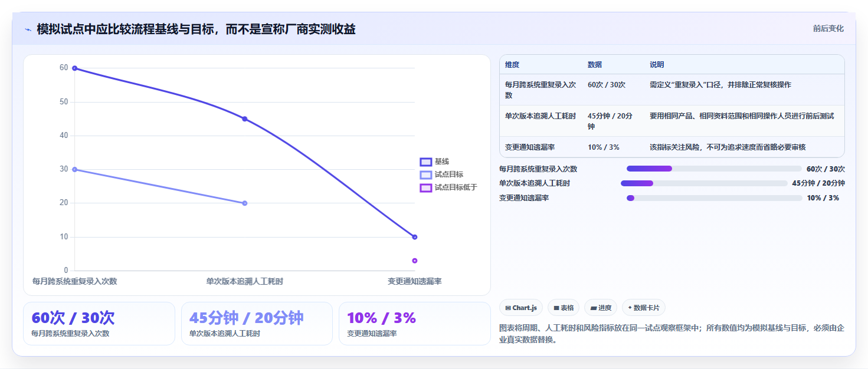
Task: Click x-axis label 每月跨系统重复录入次数
Action: click(75, 282)
